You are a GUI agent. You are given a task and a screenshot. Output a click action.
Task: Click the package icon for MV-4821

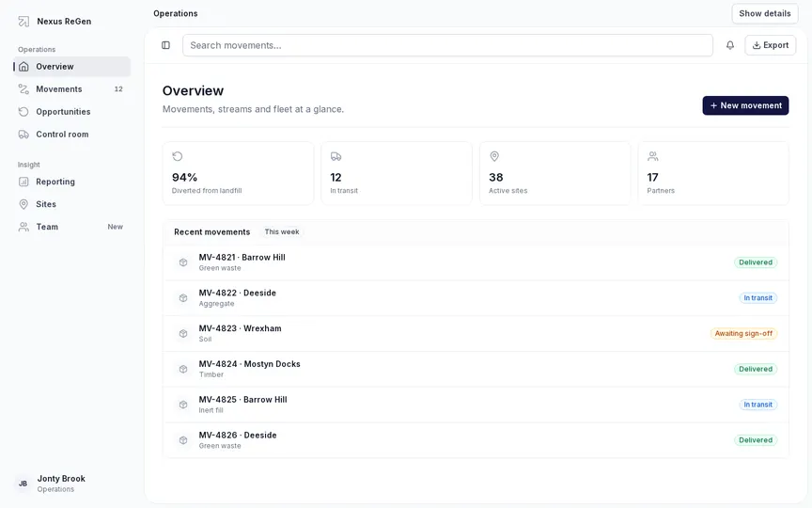pos(183,262)
